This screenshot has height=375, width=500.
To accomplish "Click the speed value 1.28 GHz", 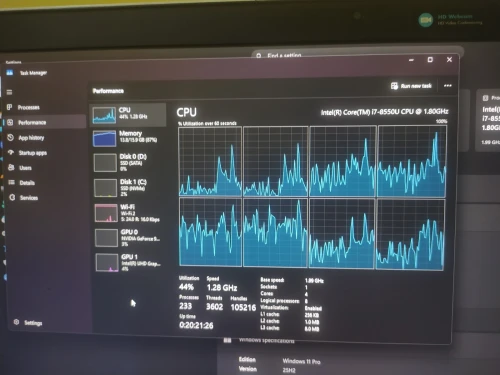I will point(222,288).
